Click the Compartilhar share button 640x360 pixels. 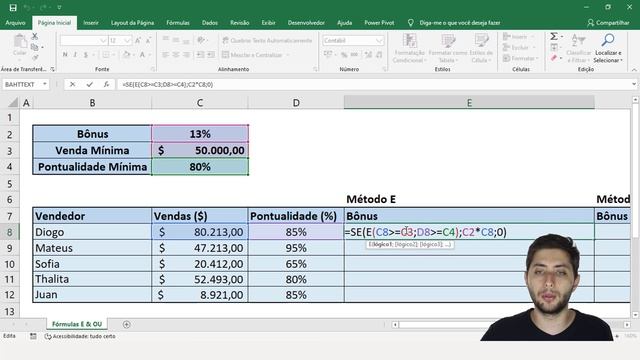pos(608,23)
